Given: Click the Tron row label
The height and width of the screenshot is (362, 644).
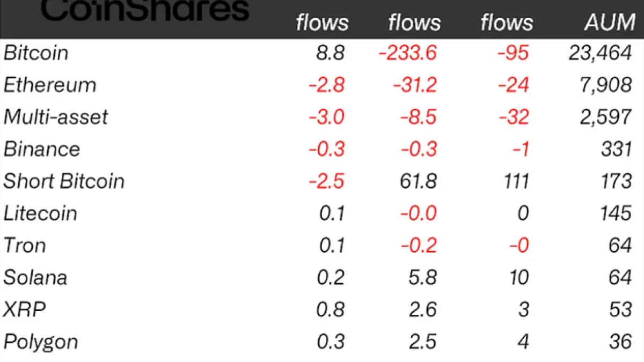Looking at the screenshot, I should tap(25, 246).
